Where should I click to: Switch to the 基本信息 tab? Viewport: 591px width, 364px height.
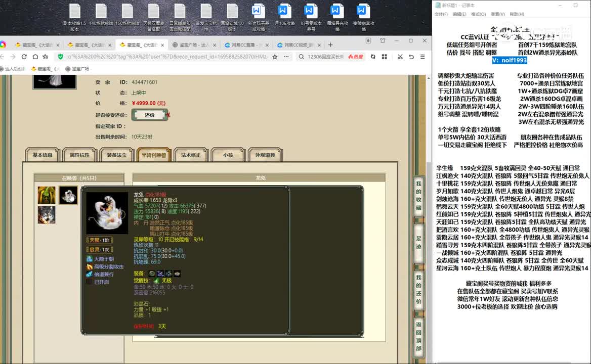click(x=42, y=155)
